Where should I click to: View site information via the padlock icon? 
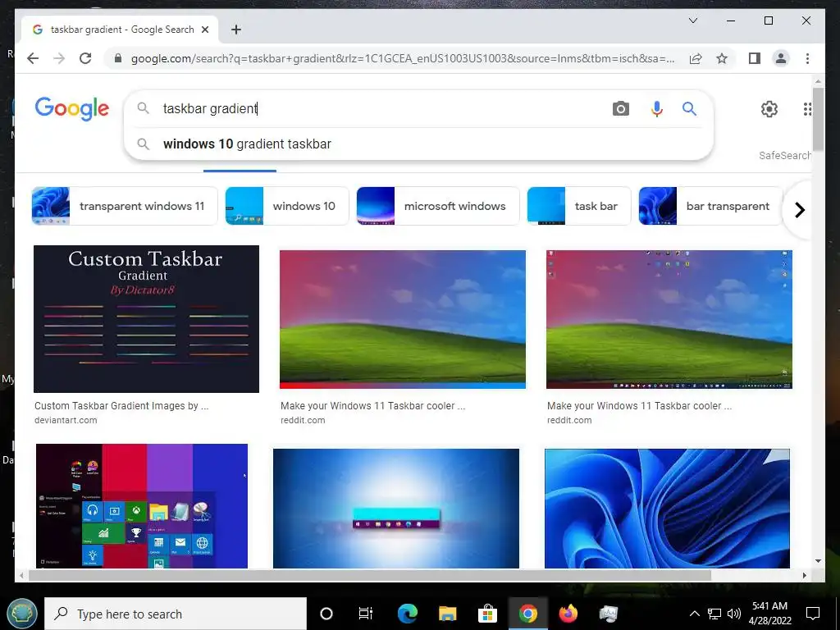[x=118, y=58]
